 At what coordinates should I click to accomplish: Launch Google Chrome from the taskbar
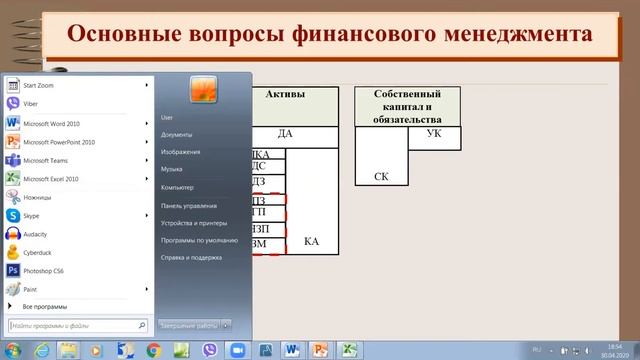[154, 351]
